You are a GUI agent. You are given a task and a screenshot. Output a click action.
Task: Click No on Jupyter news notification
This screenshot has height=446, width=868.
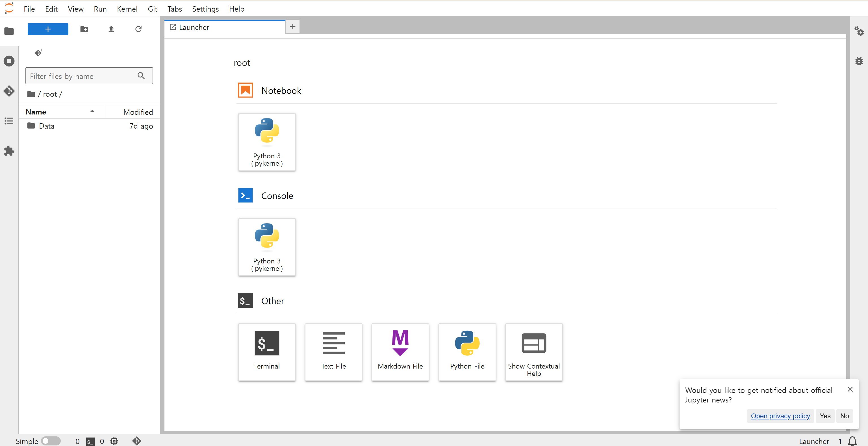pos(845,416)
